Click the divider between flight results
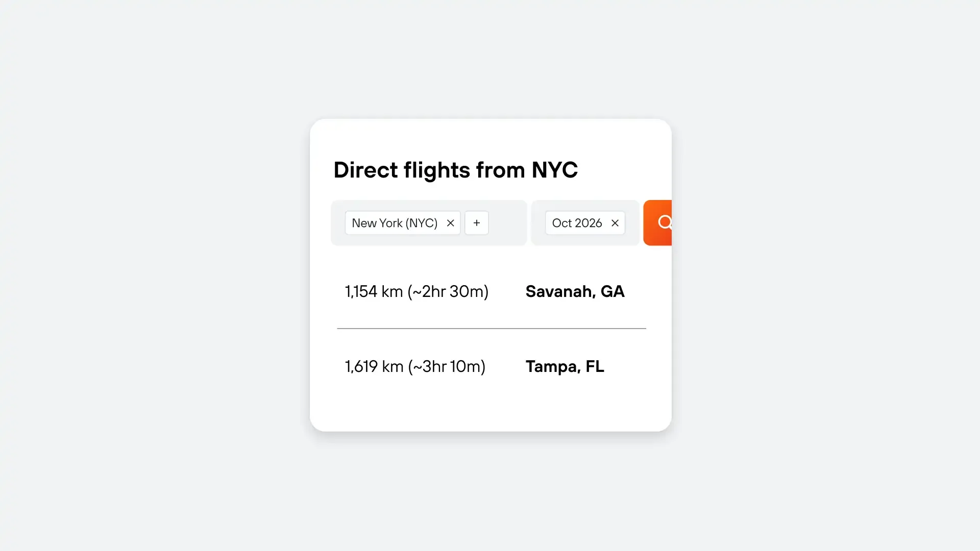980x551 pixels. [491, 329]
